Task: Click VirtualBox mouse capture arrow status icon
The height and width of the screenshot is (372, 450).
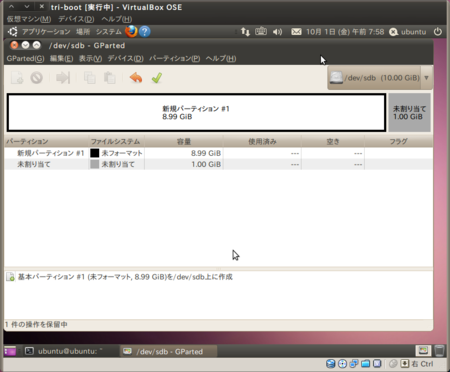Action: click(404, 364)
